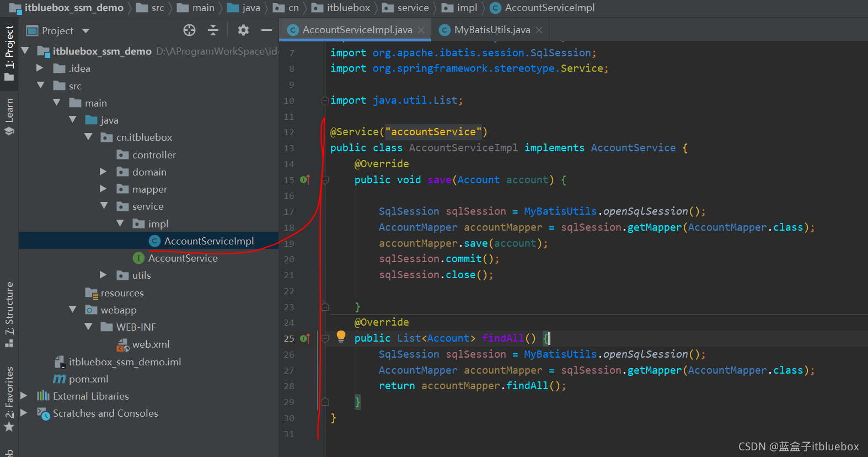The image size is (868, 457).
Task: Click the src breadcrumb
Action: pyautogui.click(x=158, y=8)
